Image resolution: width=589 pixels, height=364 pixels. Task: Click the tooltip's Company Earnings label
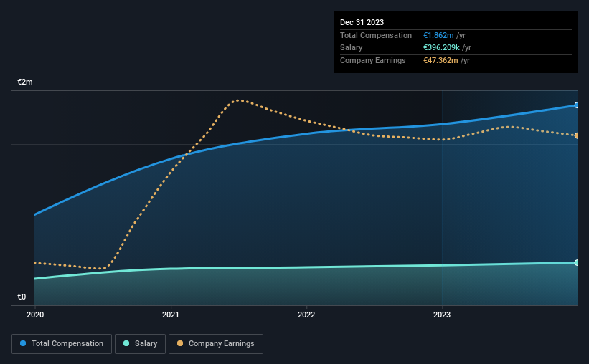(x=372, y=60)
